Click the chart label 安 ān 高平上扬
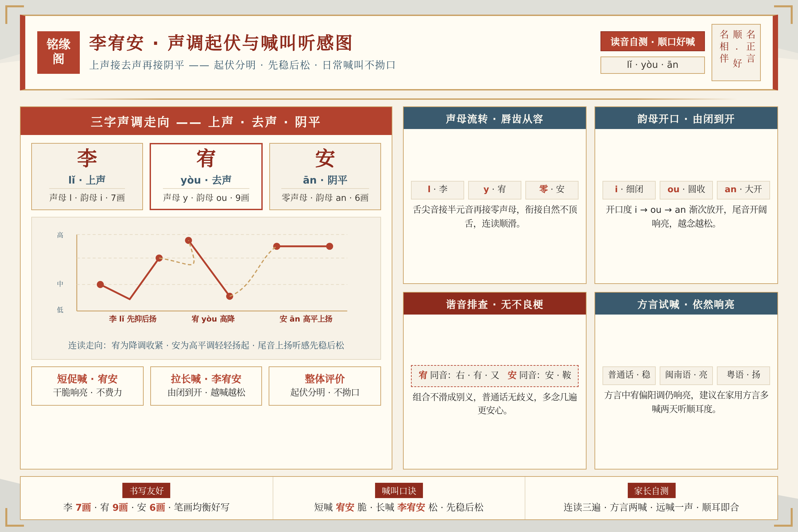Viewport: 798px width, 532px height. pyautogui.click(x=306, y=319)
